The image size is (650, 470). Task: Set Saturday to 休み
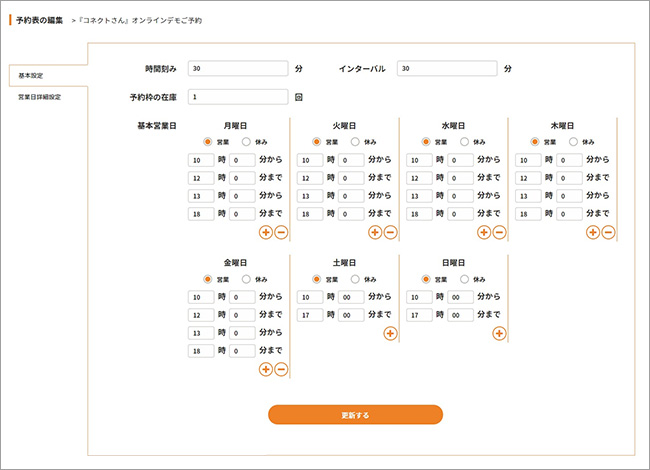point(355,279)
